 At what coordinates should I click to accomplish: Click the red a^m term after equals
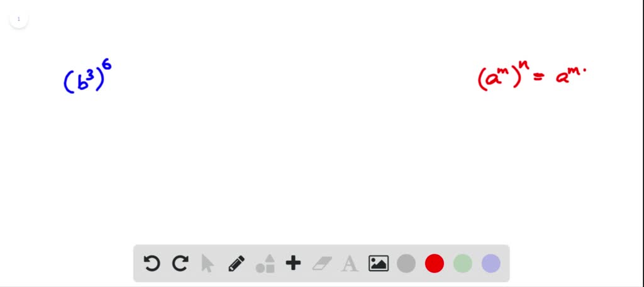pyautogui.click(x=568, y=76)
